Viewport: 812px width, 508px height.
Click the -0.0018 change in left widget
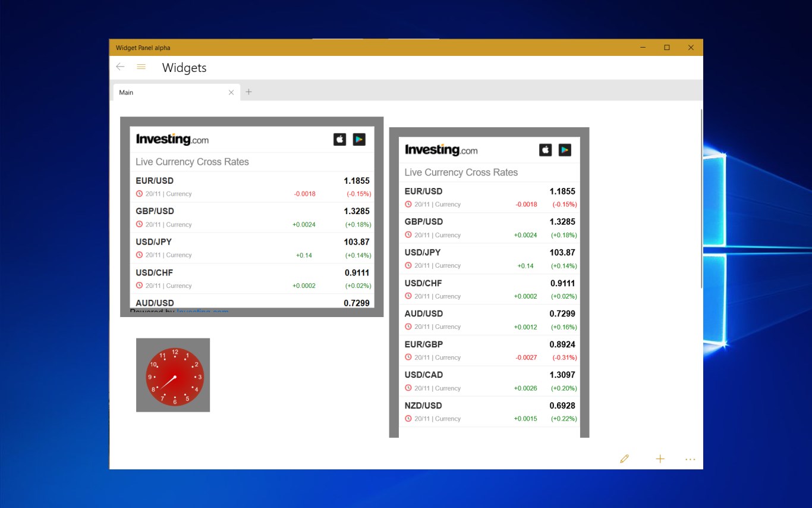pos(305,194)
